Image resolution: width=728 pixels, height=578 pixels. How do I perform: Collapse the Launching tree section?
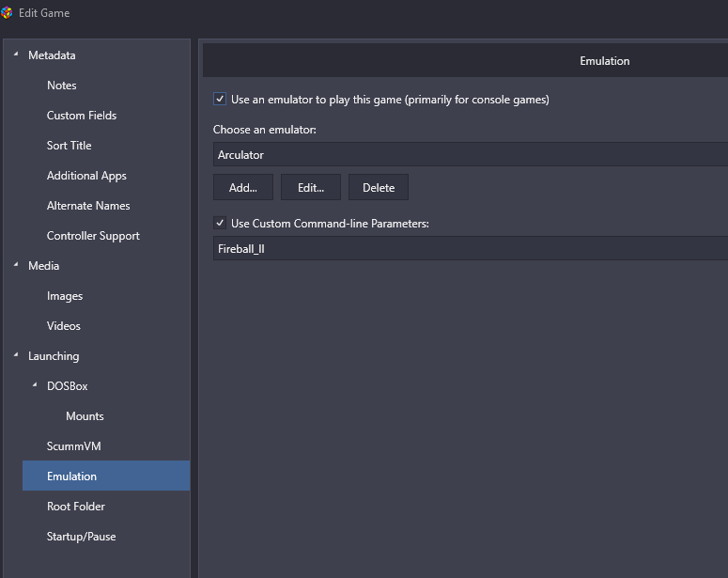pos(16,355)
